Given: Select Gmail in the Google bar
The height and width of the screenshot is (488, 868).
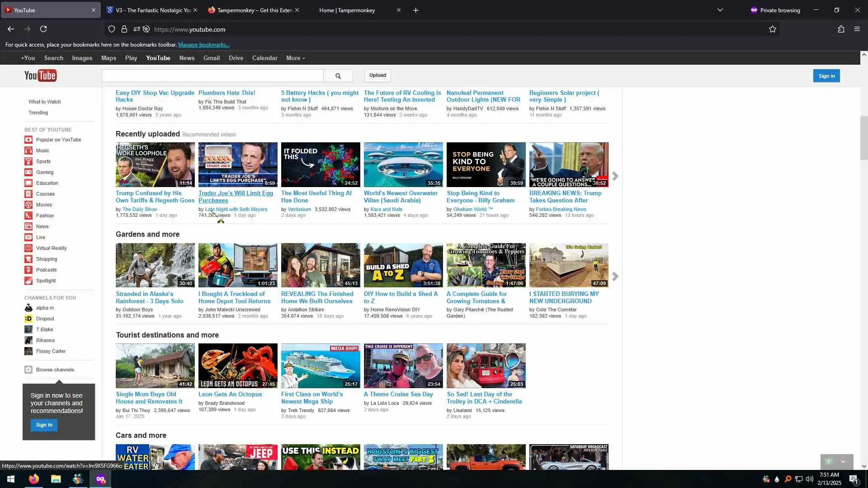Looking at the screenshot, I should coord(211,58).
